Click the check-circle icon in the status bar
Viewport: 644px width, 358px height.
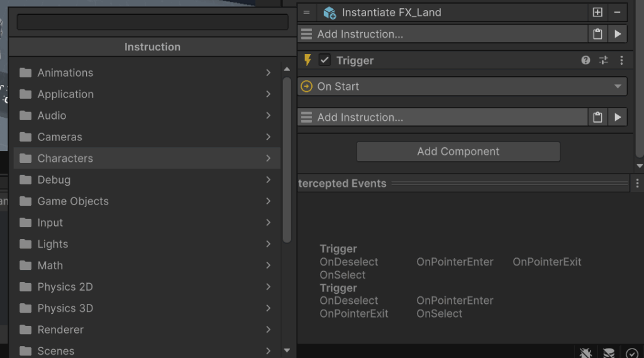(x=632, y=353)
